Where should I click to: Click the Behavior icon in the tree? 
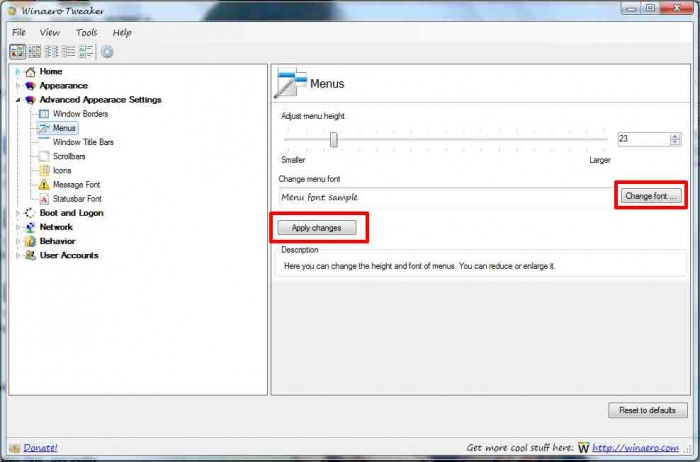point(30,241)
